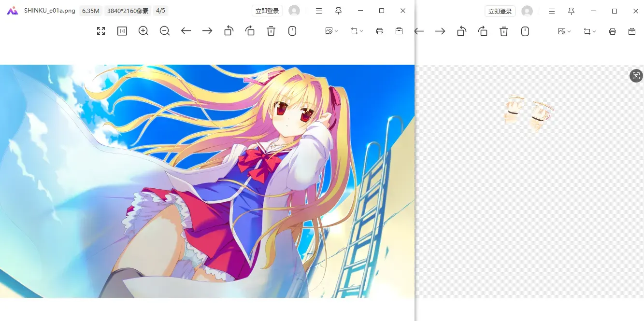Click 立即登录 button in left window
This screenshot has width=644, height=321.
pyautogui.click(x=267, y=11)
